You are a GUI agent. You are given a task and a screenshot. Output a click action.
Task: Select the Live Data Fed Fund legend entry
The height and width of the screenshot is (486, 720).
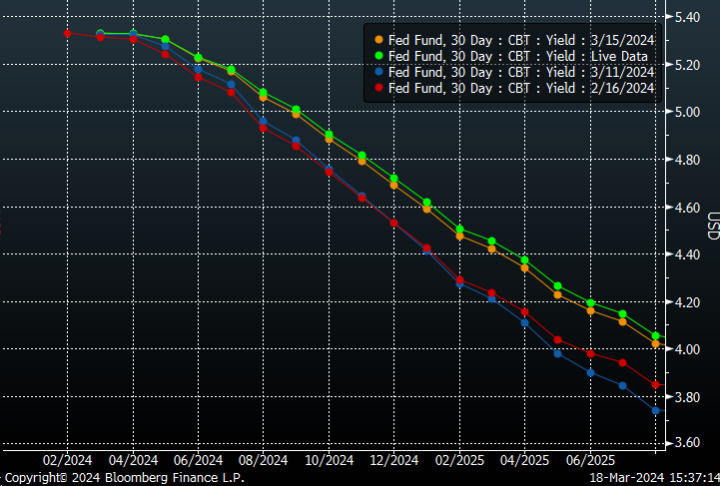(x=511, y=56)
